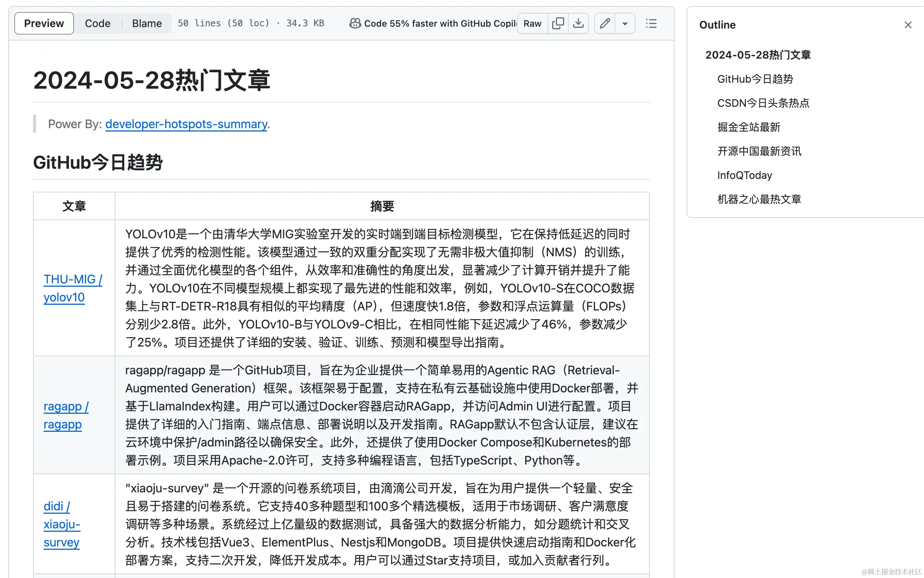924x578 pixels.
Task: Jump to 2024-05-28热门文章 in outline
Action: point(758,55)
